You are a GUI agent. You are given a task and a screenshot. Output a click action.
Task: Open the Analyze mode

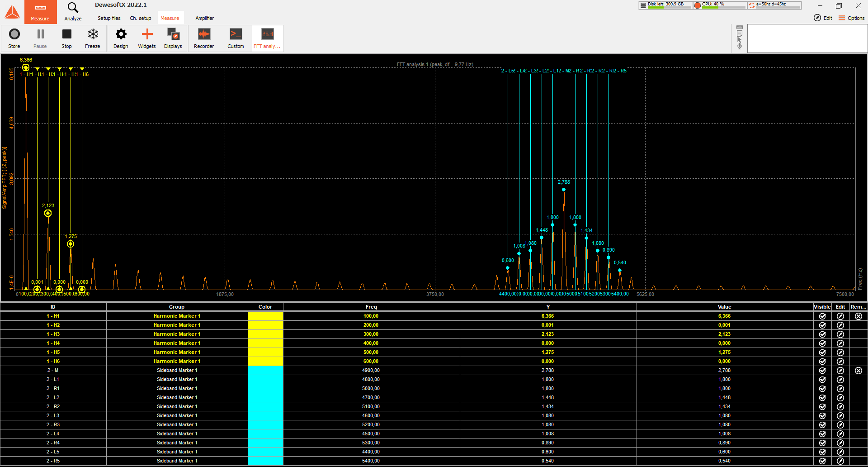(73, 12)
